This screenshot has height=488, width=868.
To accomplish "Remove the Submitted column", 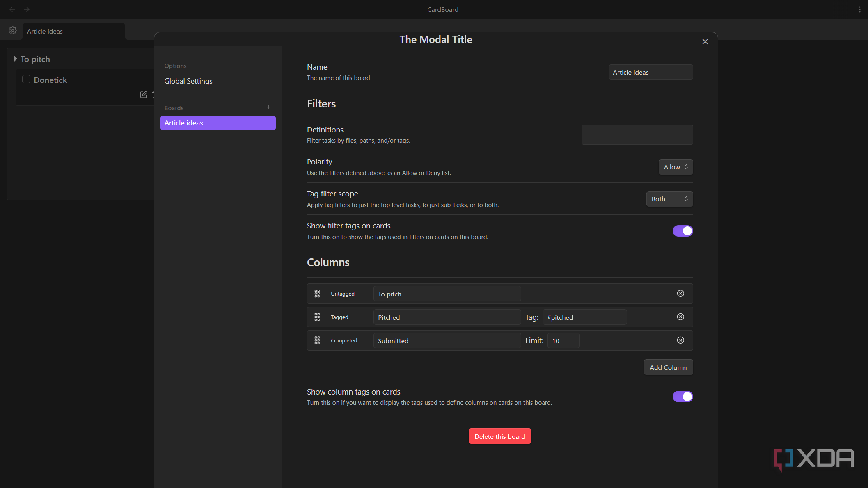I will click(680, 340).
